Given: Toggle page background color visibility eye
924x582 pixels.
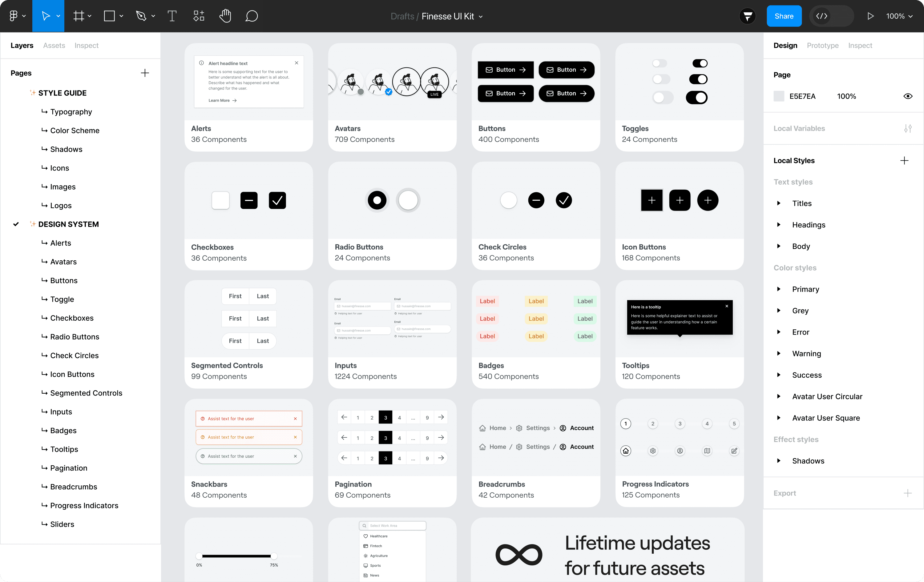Looking at the screenshot, I should [907, 96].
